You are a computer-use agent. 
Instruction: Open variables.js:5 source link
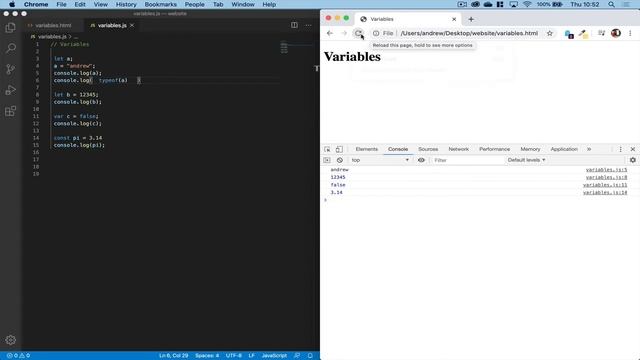tap(606, 170)
